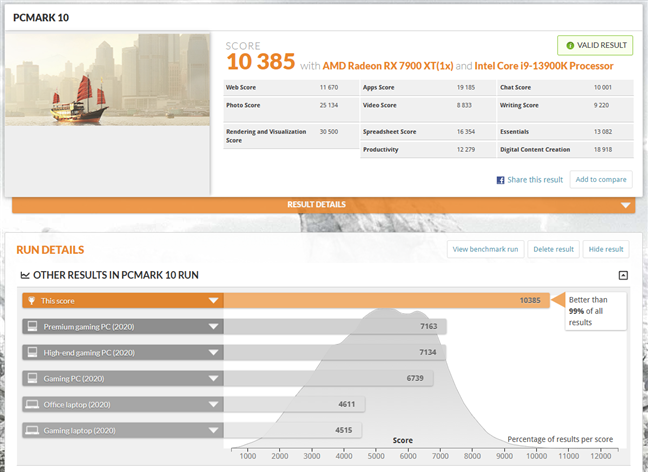The height and width of the screenshot is (472, 648).
Task: Click Percentage of results per score label
Action: pyautogui.click(x=560, y=439)
